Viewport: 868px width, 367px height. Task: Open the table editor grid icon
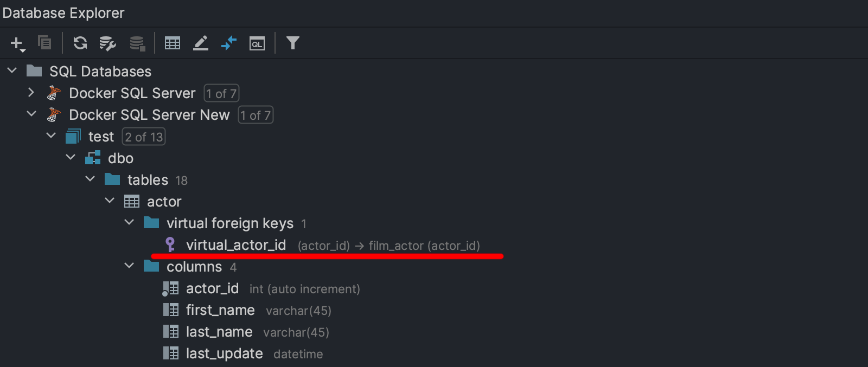pyautogui.click(x=173, y=43)
